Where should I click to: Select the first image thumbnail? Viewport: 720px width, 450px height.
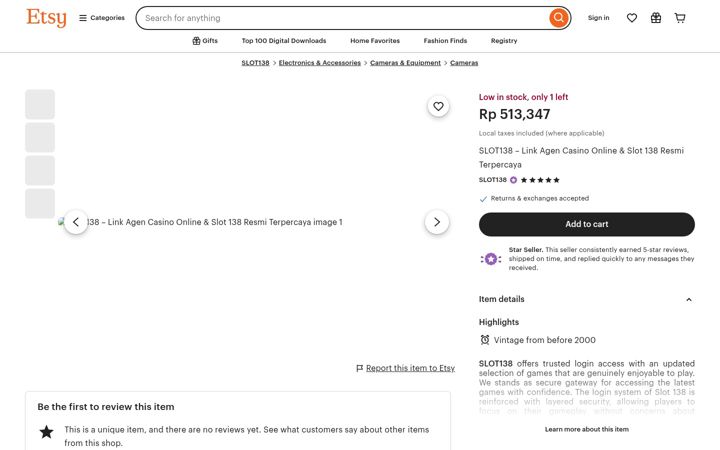40,104
